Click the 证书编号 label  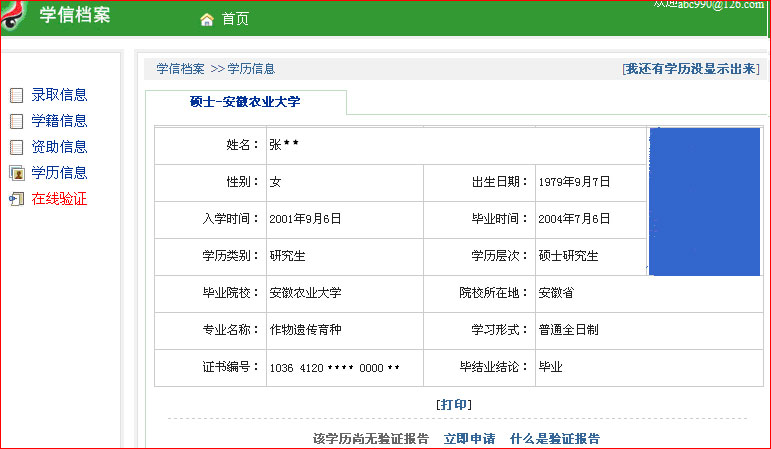231,367
